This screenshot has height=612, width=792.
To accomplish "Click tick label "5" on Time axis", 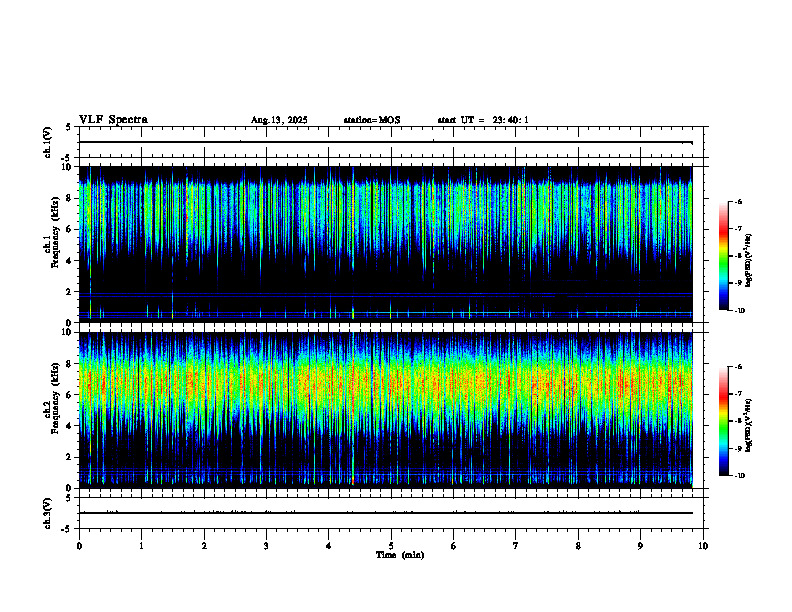I will tap(391, 546).
